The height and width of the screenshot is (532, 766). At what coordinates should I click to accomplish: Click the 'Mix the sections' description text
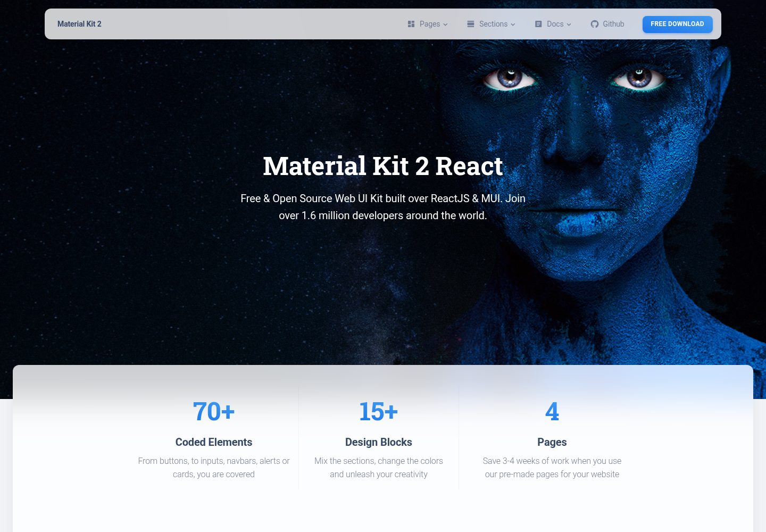pyautogui.click(x=379, y=468)
